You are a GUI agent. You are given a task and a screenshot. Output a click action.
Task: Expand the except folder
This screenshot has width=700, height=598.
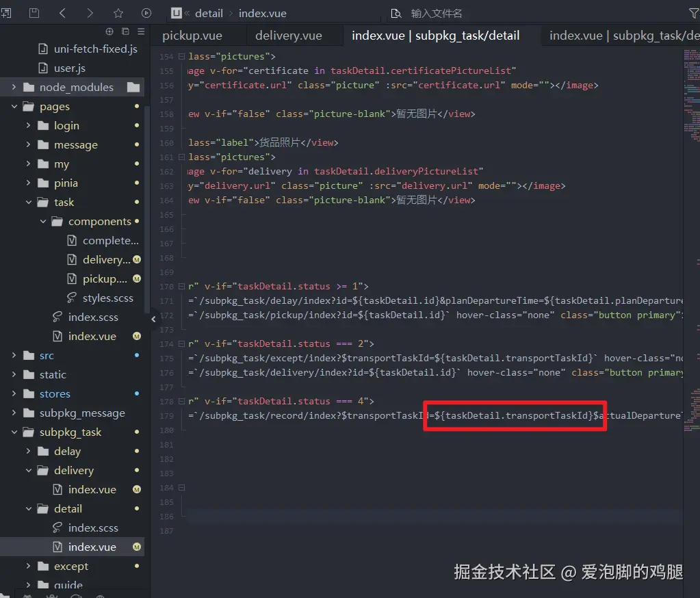pyautogui.click(x=28, y=566)
